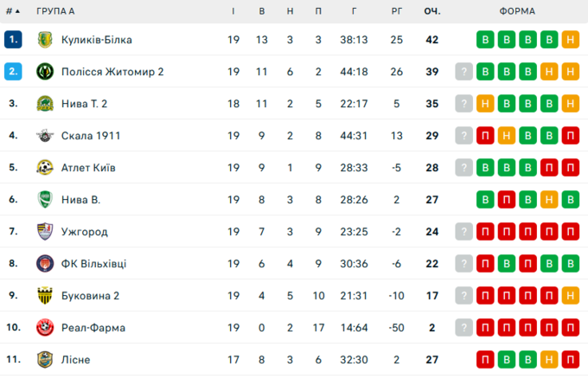Open Нива В. team page
The image size is (588, 379).
81,200
